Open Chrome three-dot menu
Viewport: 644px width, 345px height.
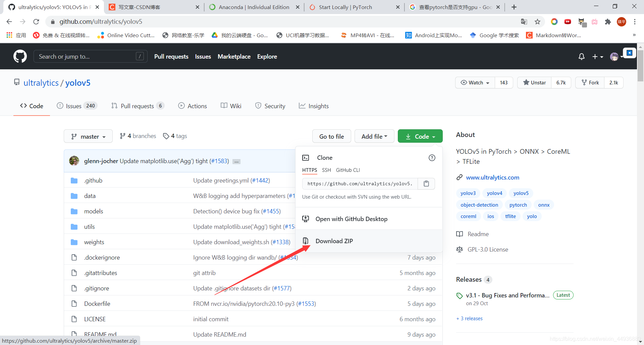635,22
